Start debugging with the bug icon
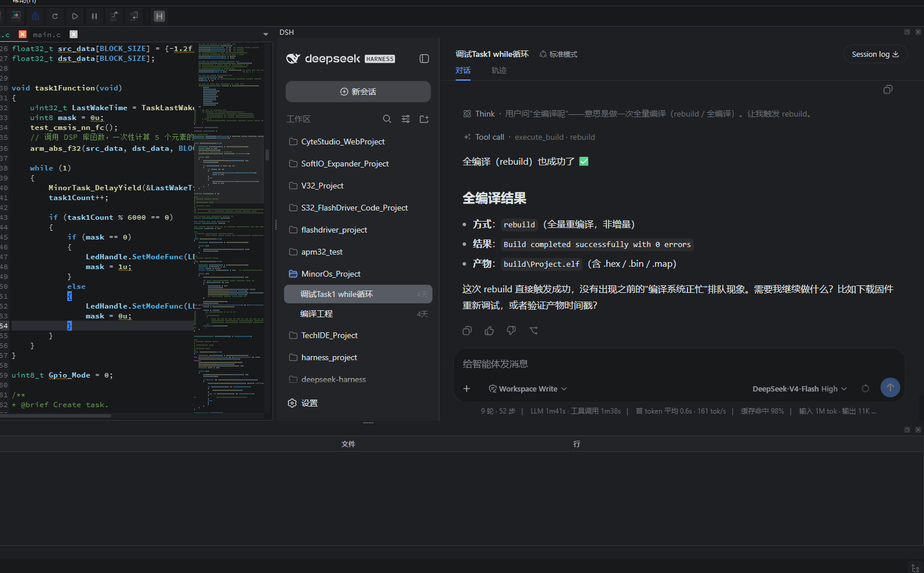The height and width of the screenshot is (573, 924). point(35,16)
